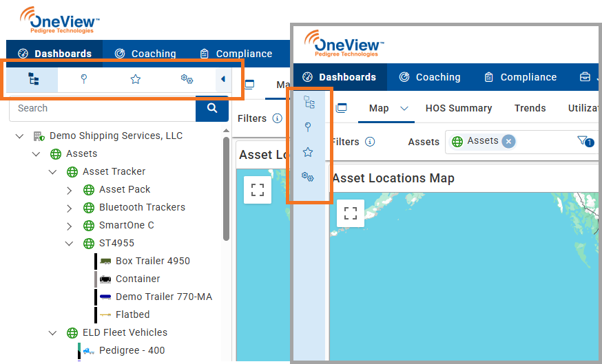Open Coaching in right window navigation
602x364 pixels.
point(430,77)
